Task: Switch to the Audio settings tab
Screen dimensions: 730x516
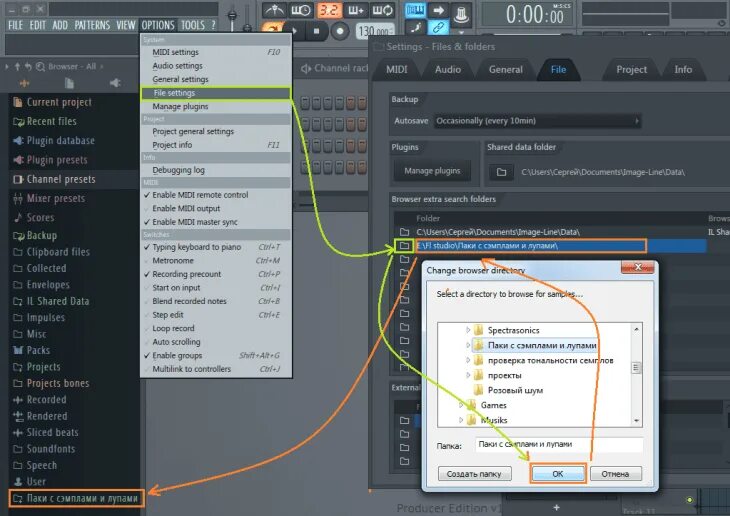Action: pos(448,70)
